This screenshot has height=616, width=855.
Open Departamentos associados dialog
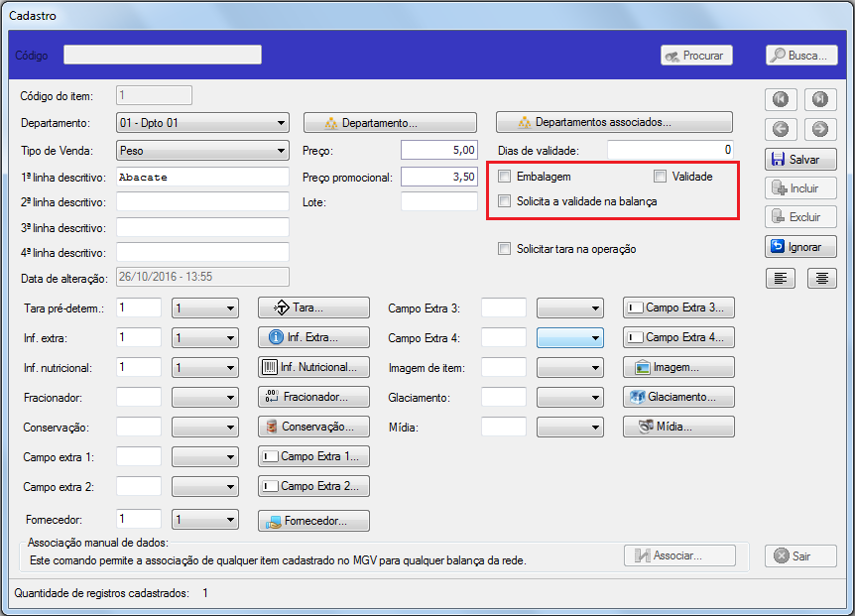pyautogui.click(x=614, y=123)
